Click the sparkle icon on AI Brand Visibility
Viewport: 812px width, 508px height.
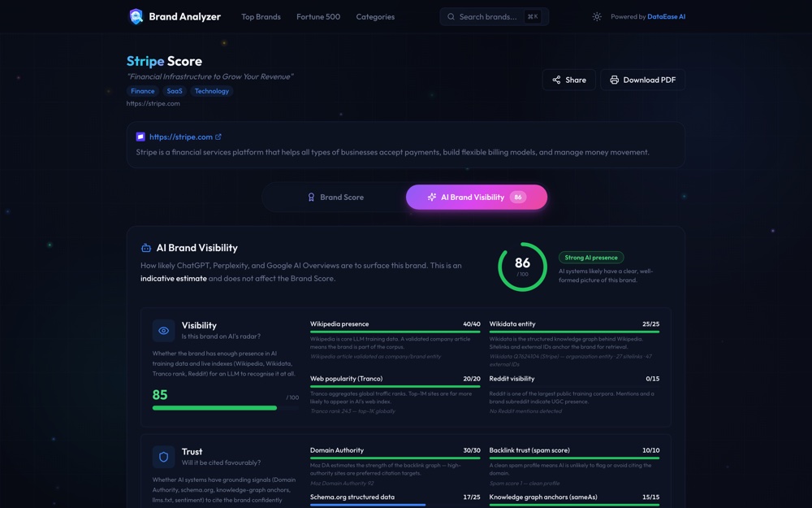pos(431,197)
